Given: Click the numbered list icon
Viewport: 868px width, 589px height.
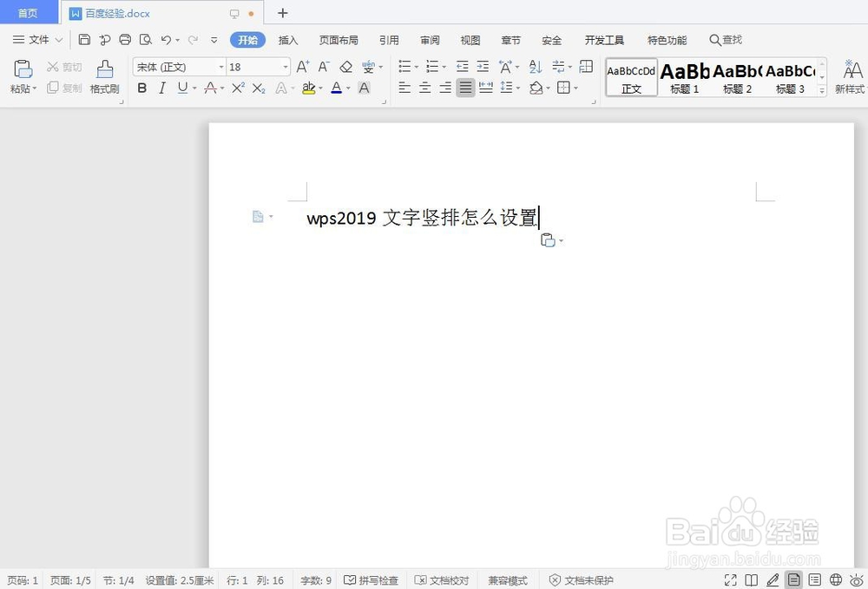Looking at the screenshot, I should click(432, 67).
